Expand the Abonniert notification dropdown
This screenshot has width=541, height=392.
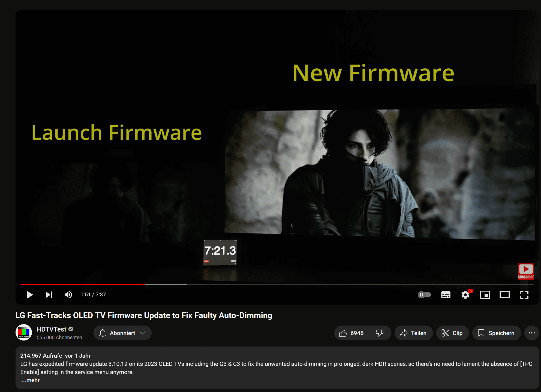point(122,333)
